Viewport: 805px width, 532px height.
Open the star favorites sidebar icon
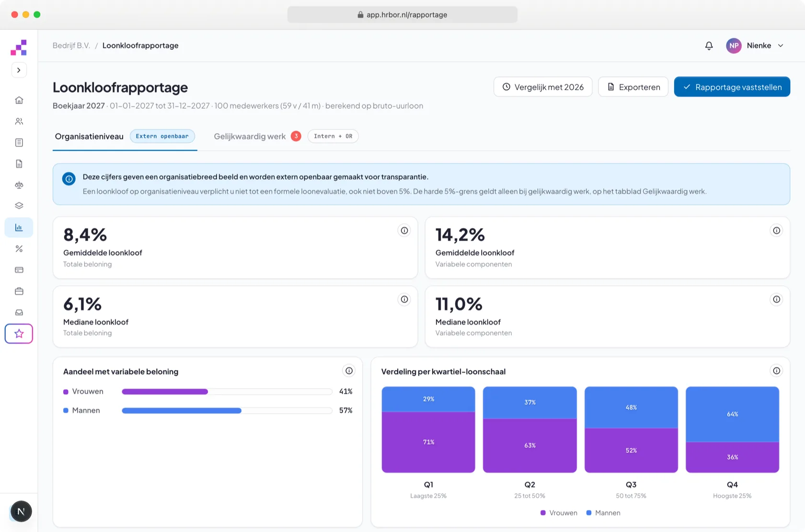pyautogui.click(x=19, y=334)
